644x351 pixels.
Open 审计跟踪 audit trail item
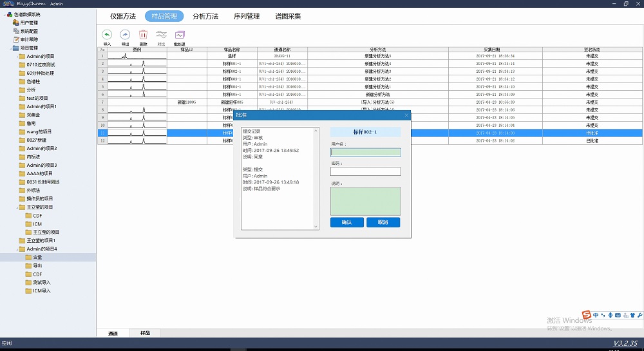pos(28,39)
